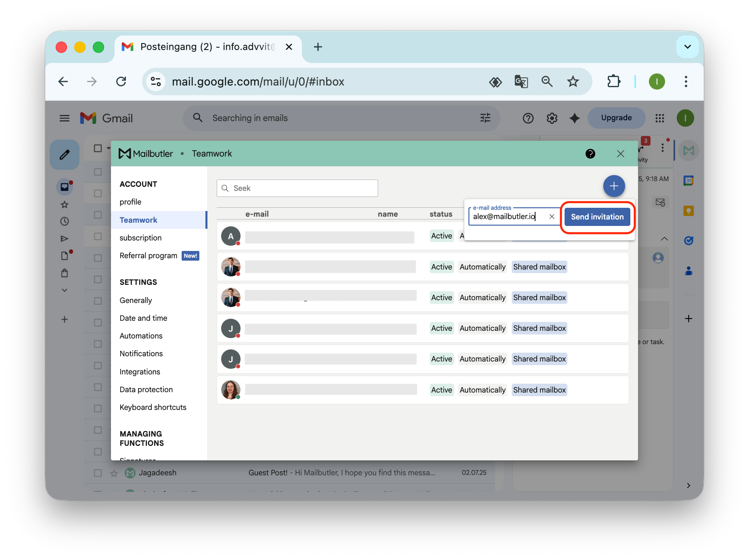The image size is (749, 560).
Task: Open Google Tasks in side panel
Action: tap(689, 240)
